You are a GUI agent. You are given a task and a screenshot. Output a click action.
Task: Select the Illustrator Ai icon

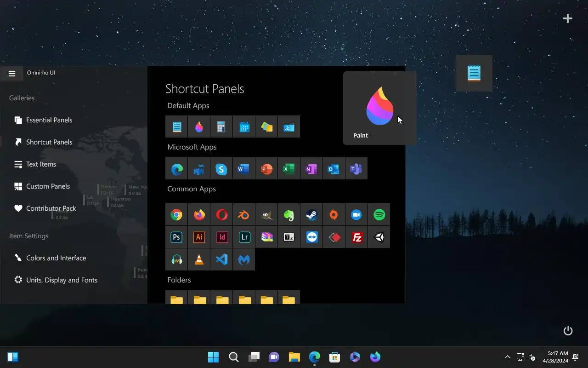coord(199,237)
